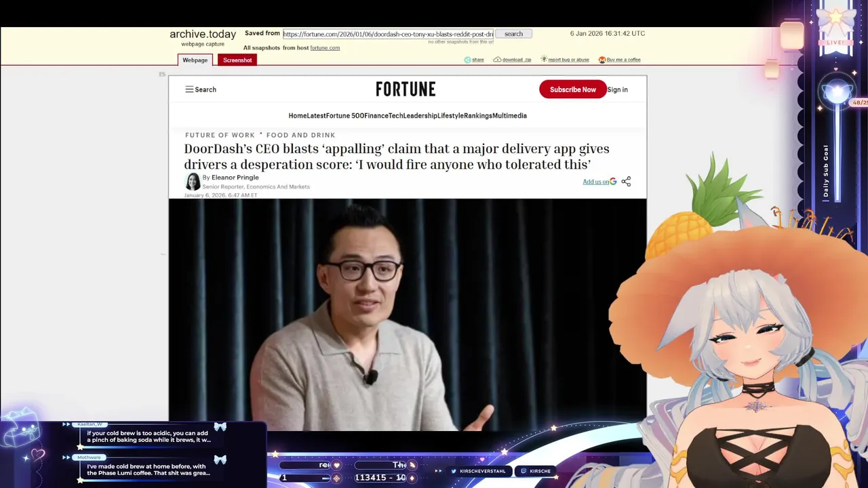Click the Sign in link

pyautogui.click(x=617, y=89)
